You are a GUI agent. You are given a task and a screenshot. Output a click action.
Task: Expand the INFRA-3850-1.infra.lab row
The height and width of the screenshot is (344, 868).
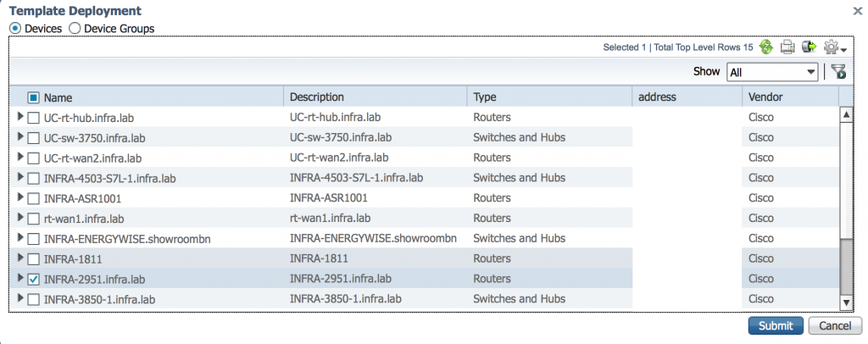click(x=21, y=299)
